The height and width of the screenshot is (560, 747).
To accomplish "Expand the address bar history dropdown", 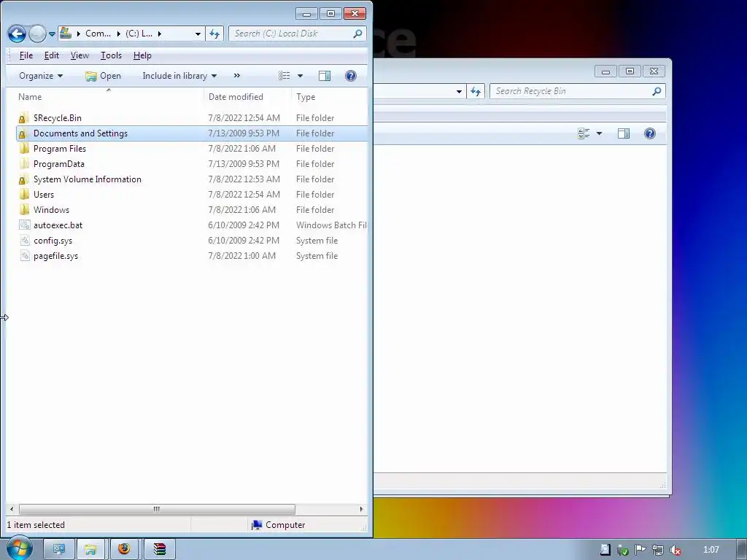I will [x=198, y=34].
